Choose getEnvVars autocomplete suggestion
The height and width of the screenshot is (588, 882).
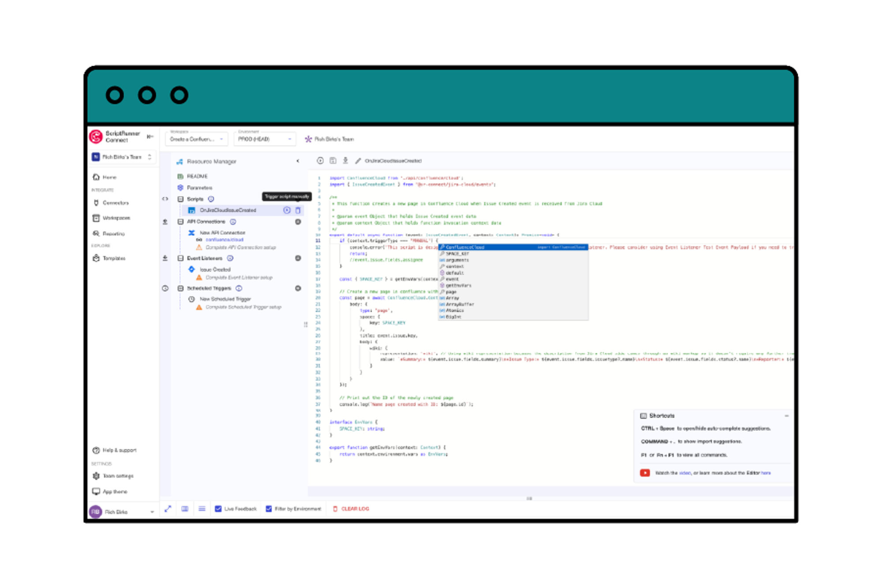pyautogui.click(x=513, y=286)
